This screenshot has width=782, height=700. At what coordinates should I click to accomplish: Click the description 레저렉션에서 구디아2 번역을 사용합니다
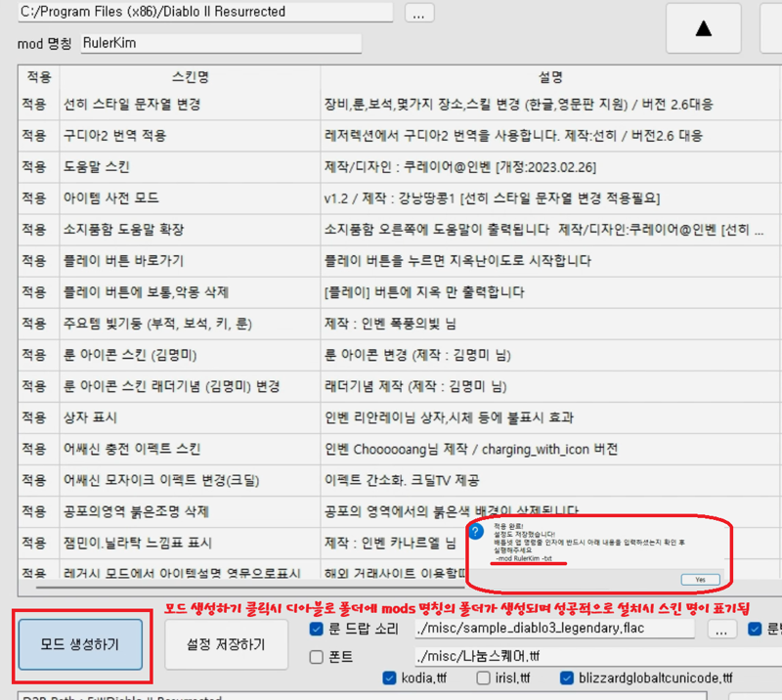513,136
